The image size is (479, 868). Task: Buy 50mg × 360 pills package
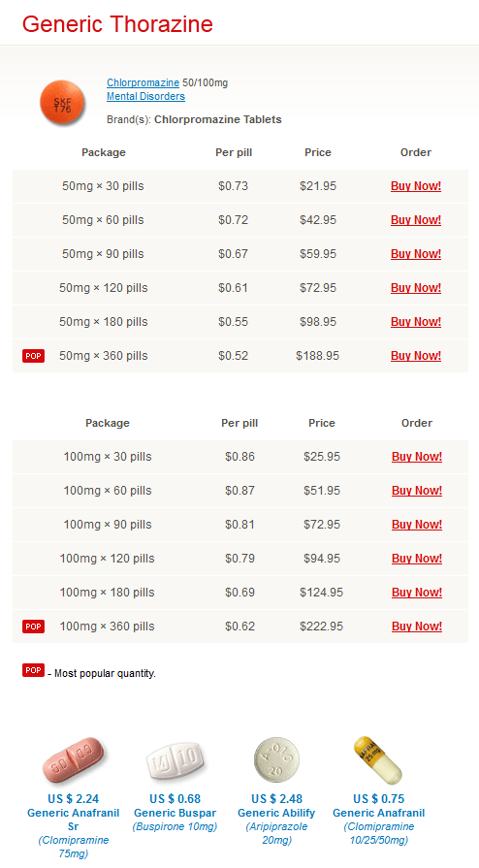(x=416, y=356)
